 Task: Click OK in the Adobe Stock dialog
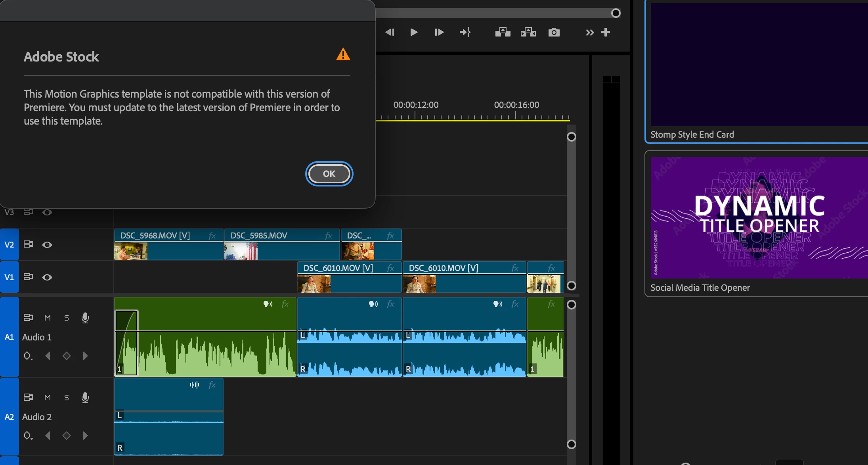point(329,174)
